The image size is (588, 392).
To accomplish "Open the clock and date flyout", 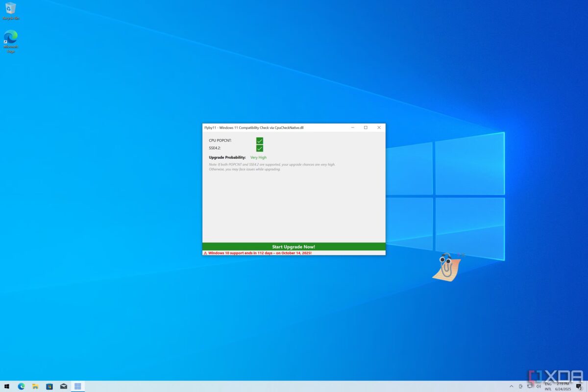I will pyautogui.click(x=563, y=387).
